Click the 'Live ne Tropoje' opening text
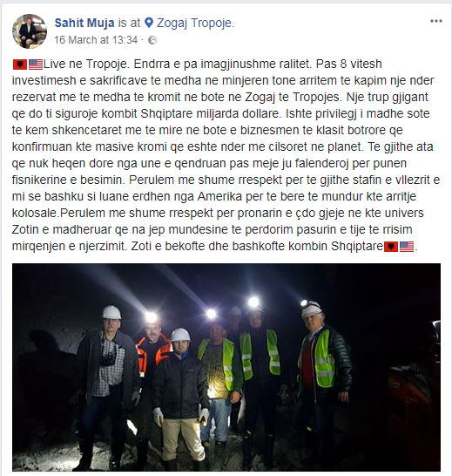Viewport: 452px width, 476px height. pyautogui.click(x=84, y=64)
